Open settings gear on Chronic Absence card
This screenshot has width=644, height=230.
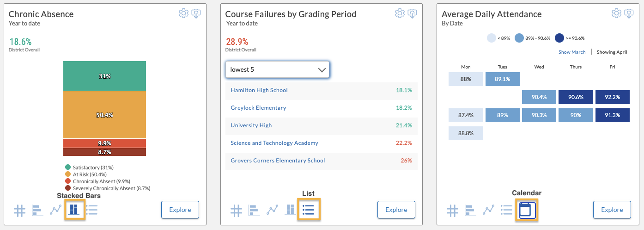pos(183,13)
